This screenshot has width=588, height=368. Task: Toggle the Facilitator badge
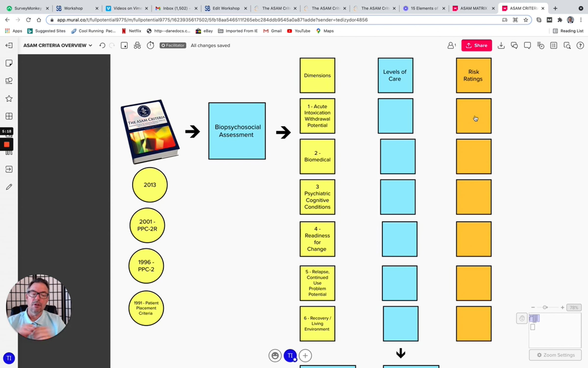click(x=173, y=45)
